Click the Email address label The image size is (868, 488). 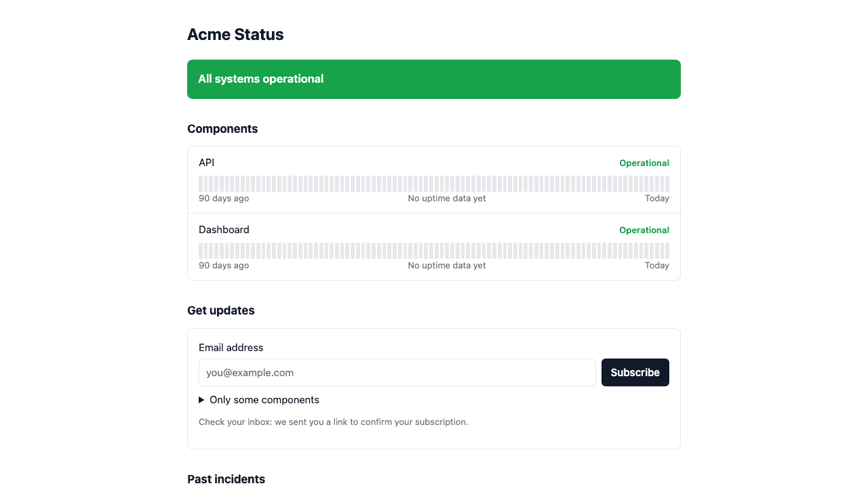(x=231, y=348)
